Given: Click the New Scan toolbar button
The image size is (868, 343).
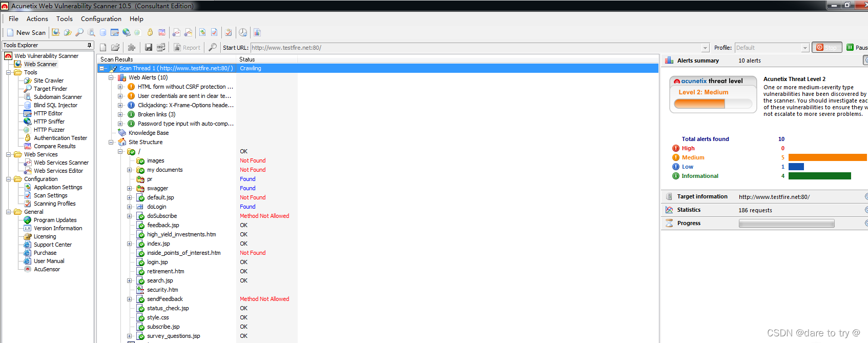Looking at the screenshot, I should point(26,32).
